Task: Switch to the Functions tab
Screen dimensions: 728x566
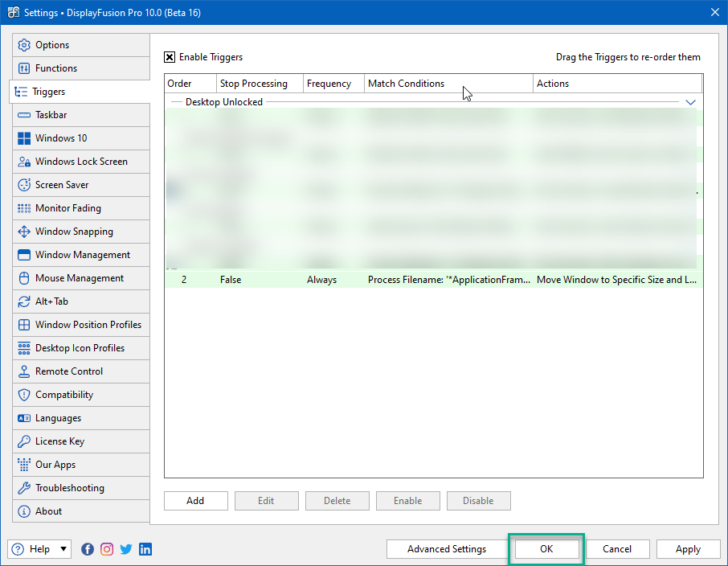Action: [81, 68]
